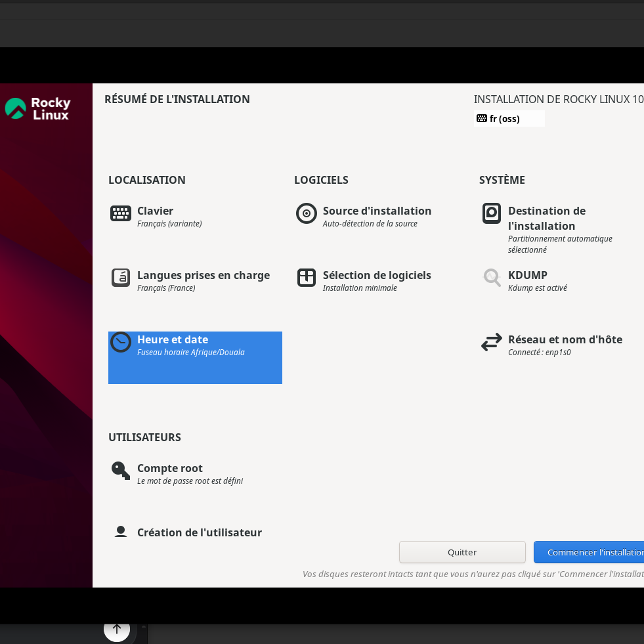Click the KDUMP magnifier icon

coord(492,278)
